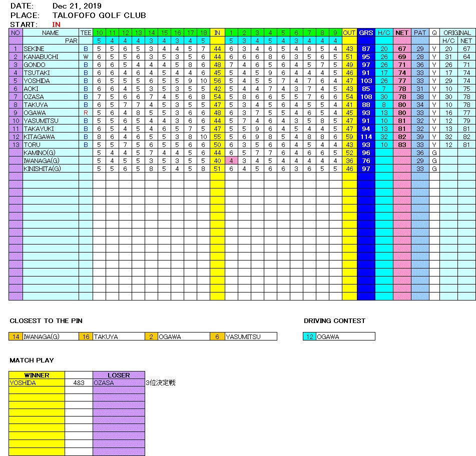Click the Dec 21, 2019 date cell
The width and height of the screenshot is (476, 456).
point(77,6)
